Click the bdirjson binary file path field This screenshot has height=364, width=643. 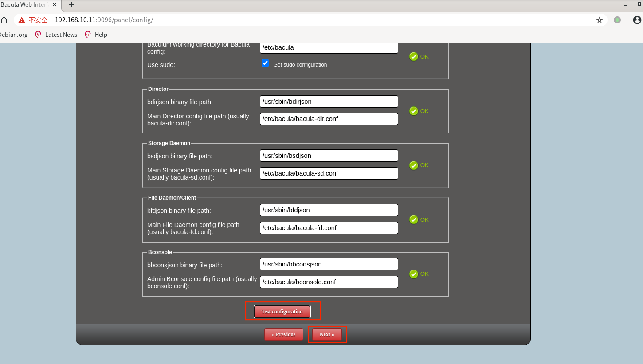(329, 102)
